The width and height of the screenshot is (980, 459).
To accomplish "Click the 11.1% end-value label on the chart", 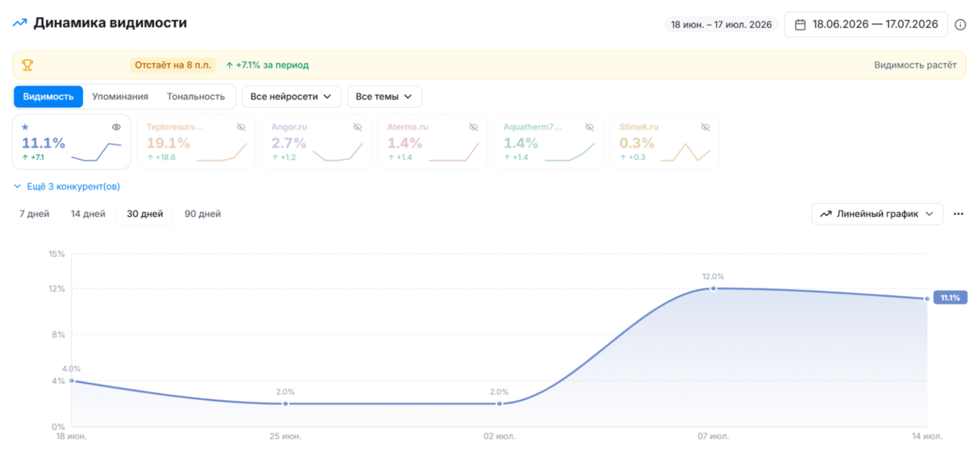I will coord(950,298).
